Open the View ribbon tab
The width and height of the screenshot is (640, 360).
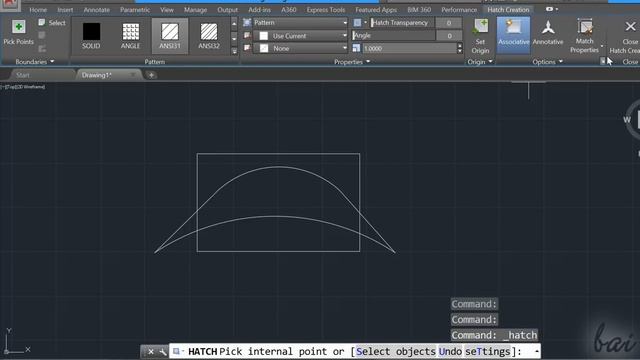(167, 9)
